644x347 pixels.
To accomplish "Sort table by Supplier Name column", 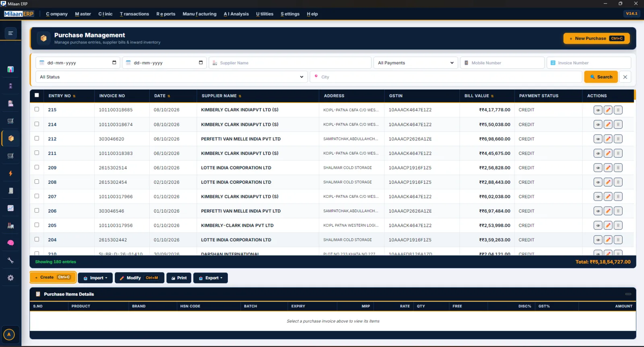I will point(221,96).
